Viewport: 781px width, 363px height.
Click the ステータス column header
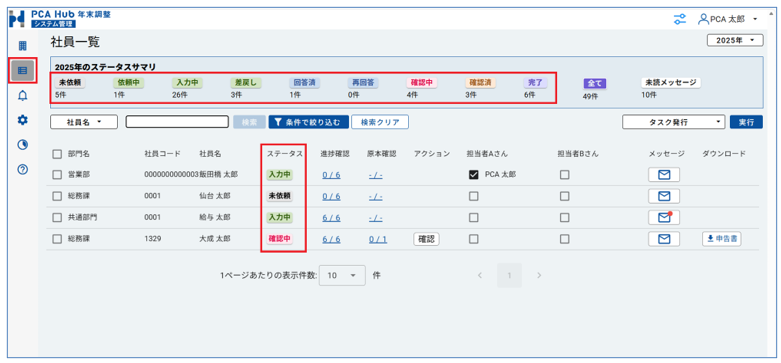[x=285, y=154]
